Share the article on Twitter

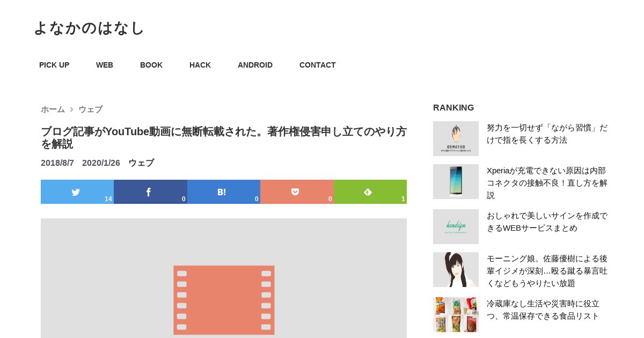pos(77,192)
